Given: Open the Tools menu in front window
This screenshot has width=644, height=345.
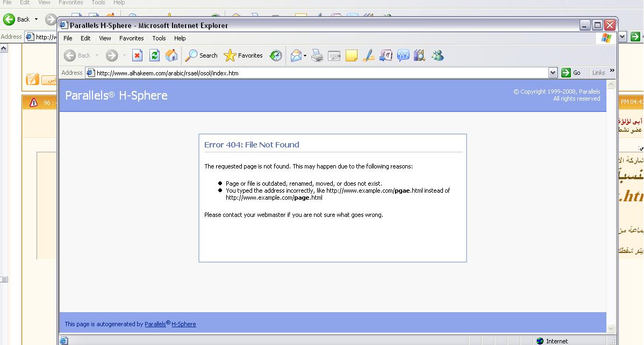Looking at the screenshot, I should tap(159, 38).
